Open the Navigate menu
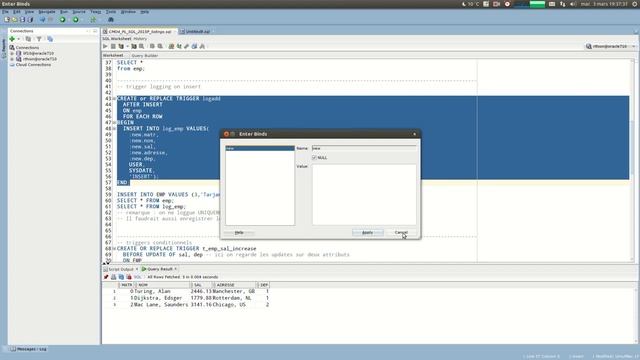Screen dimensions: 640x360 click(47, 12)
